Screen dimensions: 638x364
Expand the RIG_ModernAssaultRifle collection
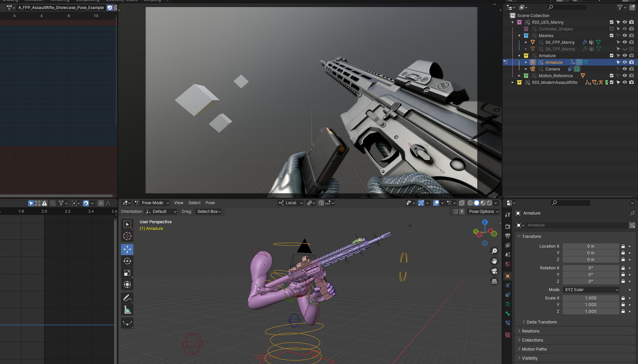[513, 83]
